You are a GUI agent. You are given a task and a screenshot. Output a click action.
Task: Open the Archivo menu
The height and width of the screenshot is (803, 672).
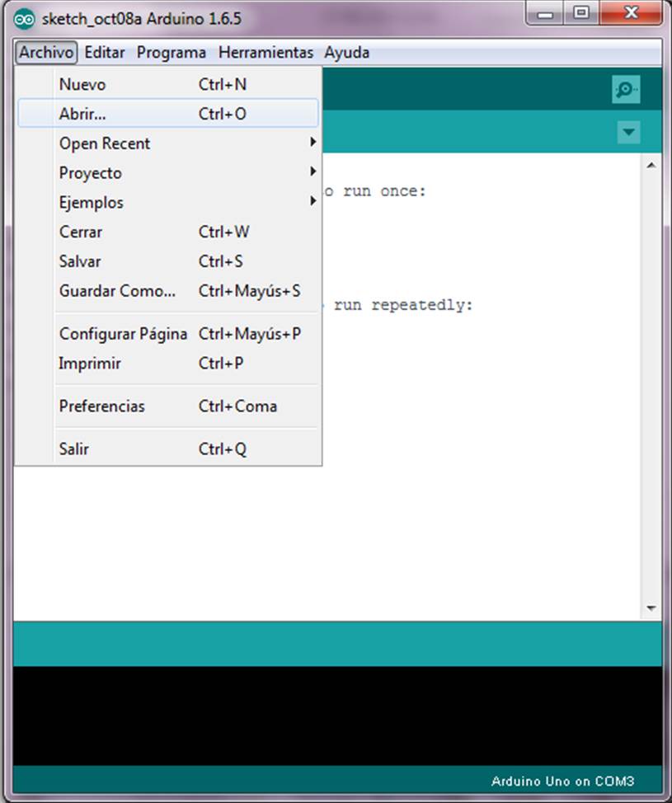click(46, 52)
